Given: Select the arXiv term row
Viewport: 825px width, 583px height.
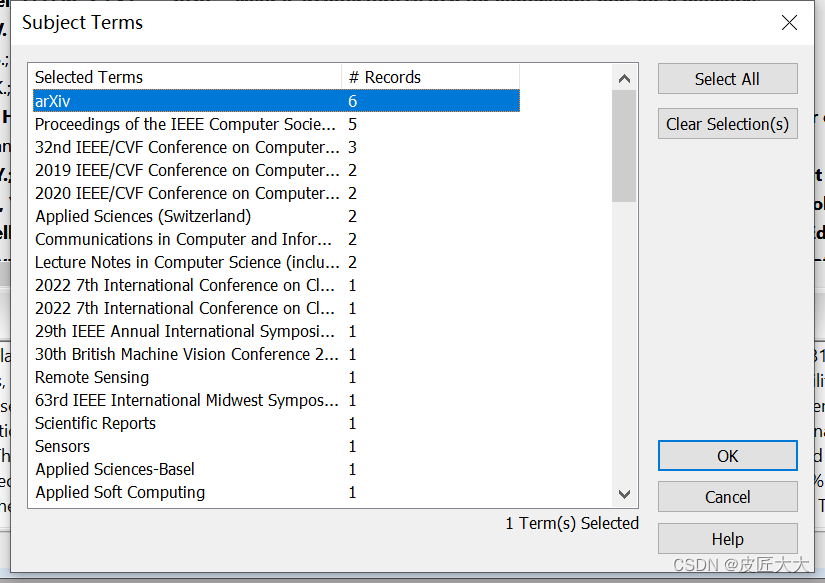Looking at the screenshot, I should pyautogui.click(x=276, y=100).
